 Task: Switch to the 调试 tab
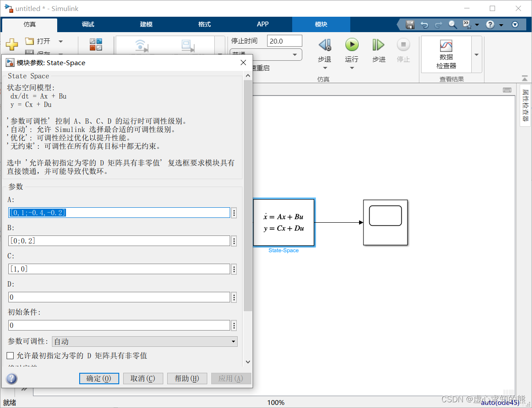pyautogui.click(x=88, y=24)
